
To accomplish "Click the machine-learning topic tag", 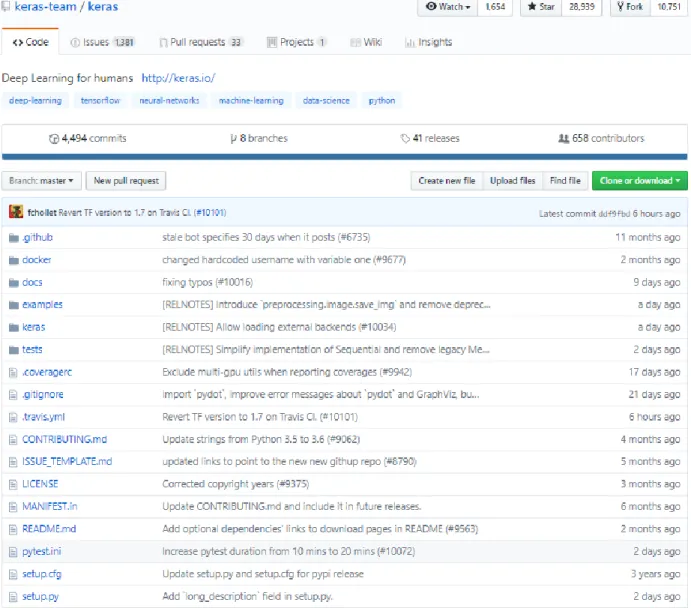I will pyautogui.click(x=251, y=100).
